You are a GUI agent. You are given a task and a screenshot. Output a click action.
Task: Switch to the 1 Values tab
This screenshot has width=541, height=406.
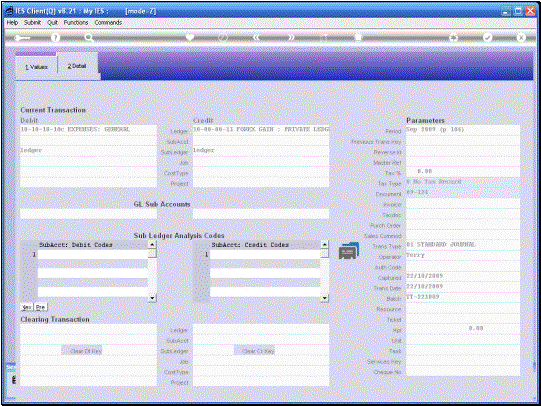tap(36, 67)
